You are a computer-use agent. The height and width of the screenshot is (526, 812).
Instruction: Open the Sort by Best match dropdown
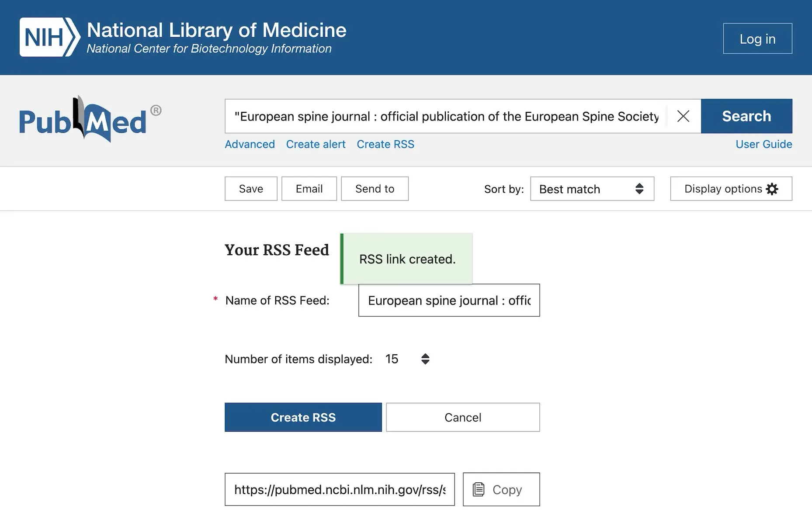[x=591, y=189]
